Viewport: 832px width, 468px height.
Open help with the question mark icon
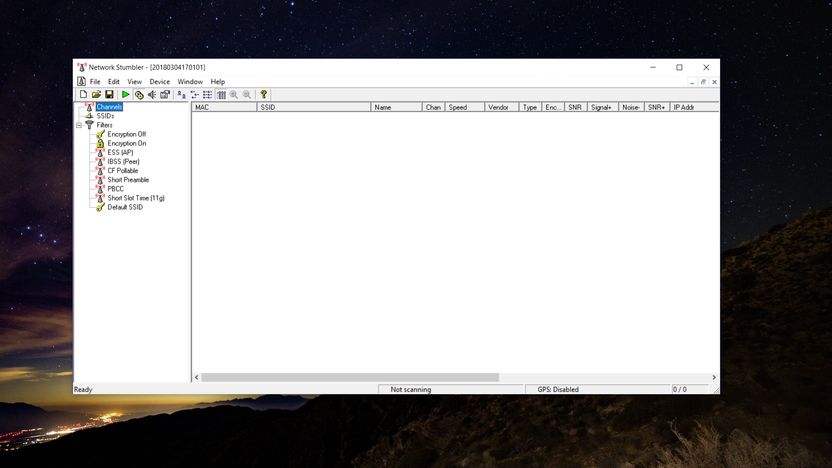coord(264,94)
